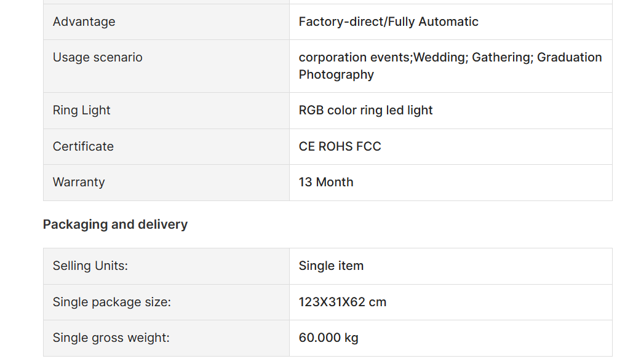617x364 pixels.
Task: Select RGB color ring led light value
Action: click(365, 110)
